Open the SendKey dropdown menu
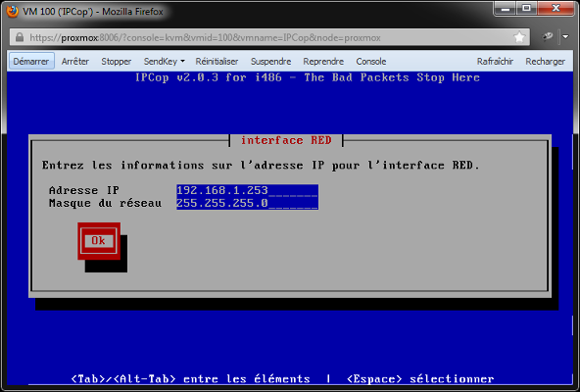Viewport: 580px width, 392px height. (x=164, y=61)
